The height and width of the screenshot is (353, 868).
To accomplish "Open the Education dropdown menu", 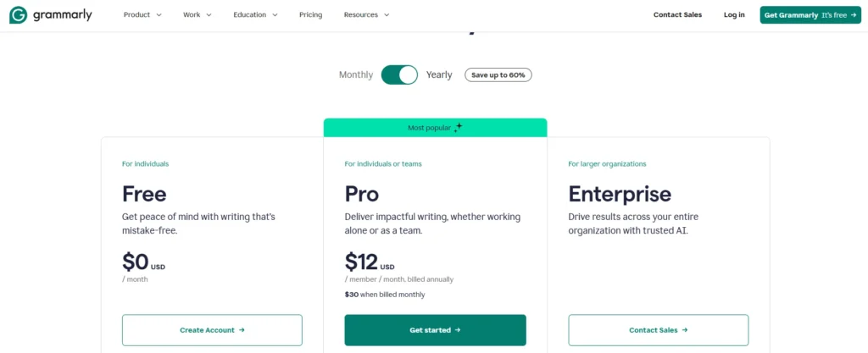I will 255,15.
